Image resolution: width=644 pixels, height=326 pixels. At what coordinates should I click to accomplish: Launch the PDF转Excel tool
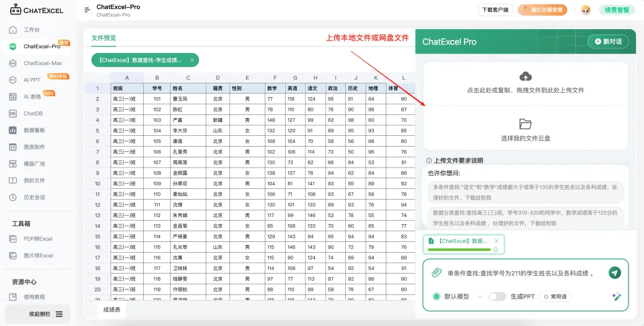[x=38, y=238]
